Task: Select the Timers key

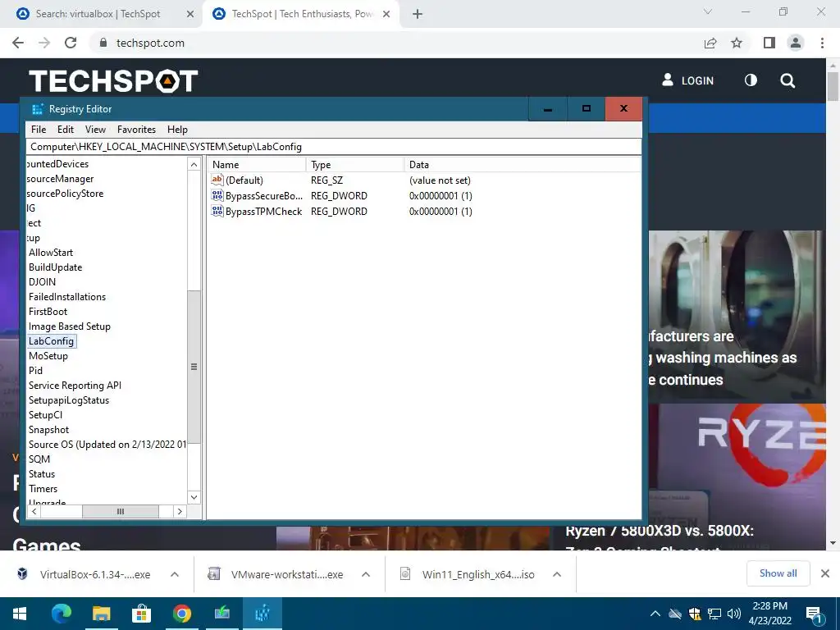Action: [43, 489]
